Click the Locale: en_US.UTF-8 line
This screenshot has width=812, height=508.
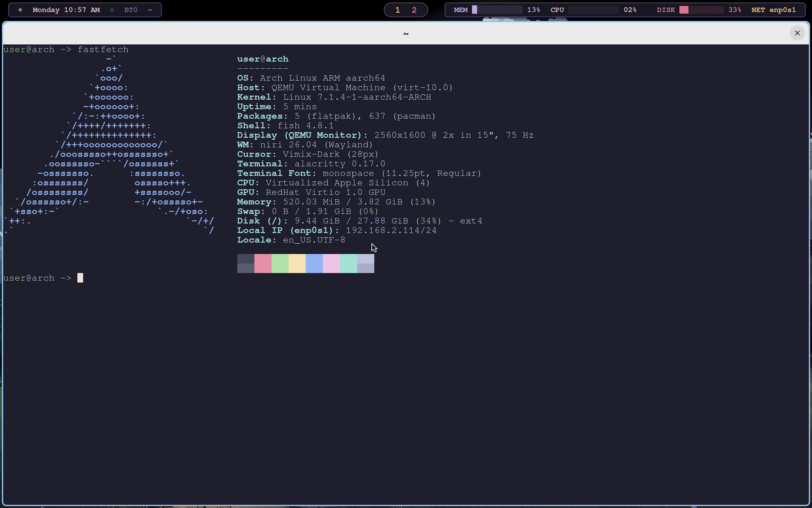click(291, 240)
